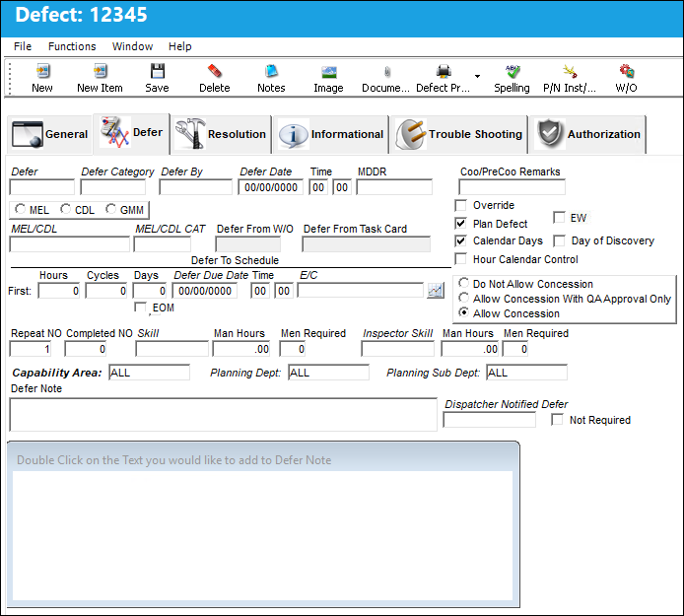Open the Resolution tab

pyautogui.click(x=221, y=134)
